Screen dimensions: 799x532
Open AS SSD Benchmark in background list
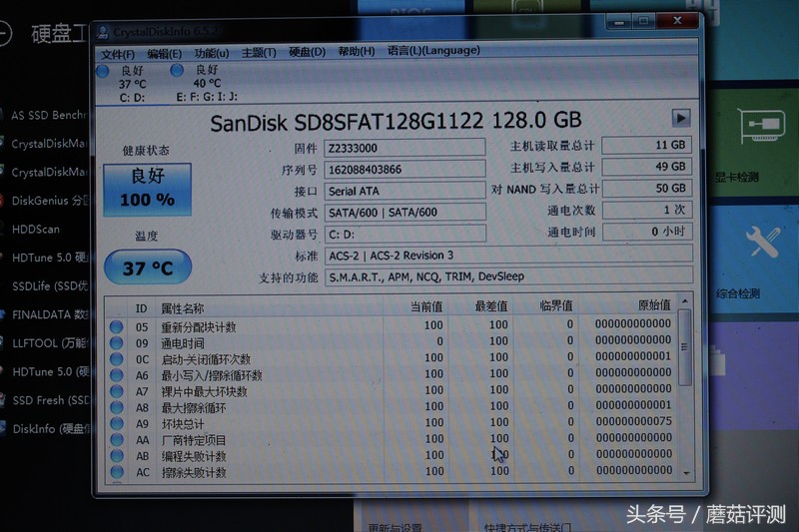[49, 116]
